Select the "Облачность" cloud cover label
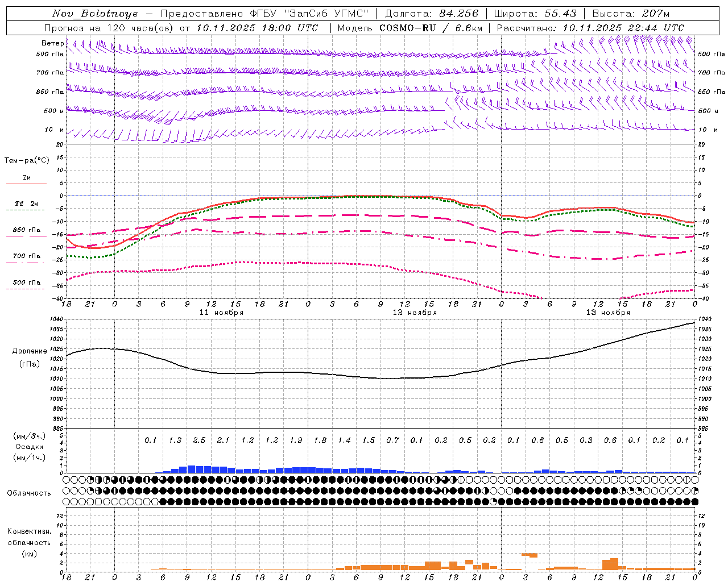Image resolution: width=728 pixels, height=582 pixels. (x=29, y=493)
